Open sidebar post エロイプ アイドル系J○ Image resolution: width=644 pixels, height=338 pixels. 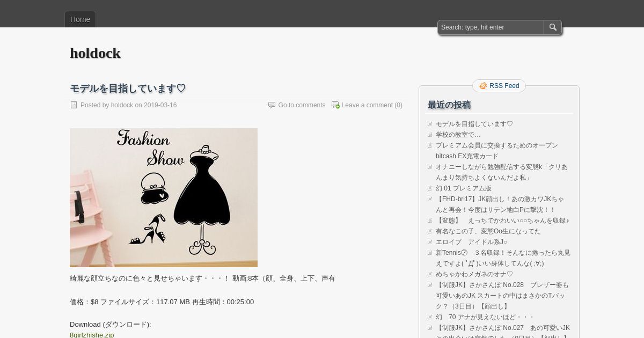point(471,242)
